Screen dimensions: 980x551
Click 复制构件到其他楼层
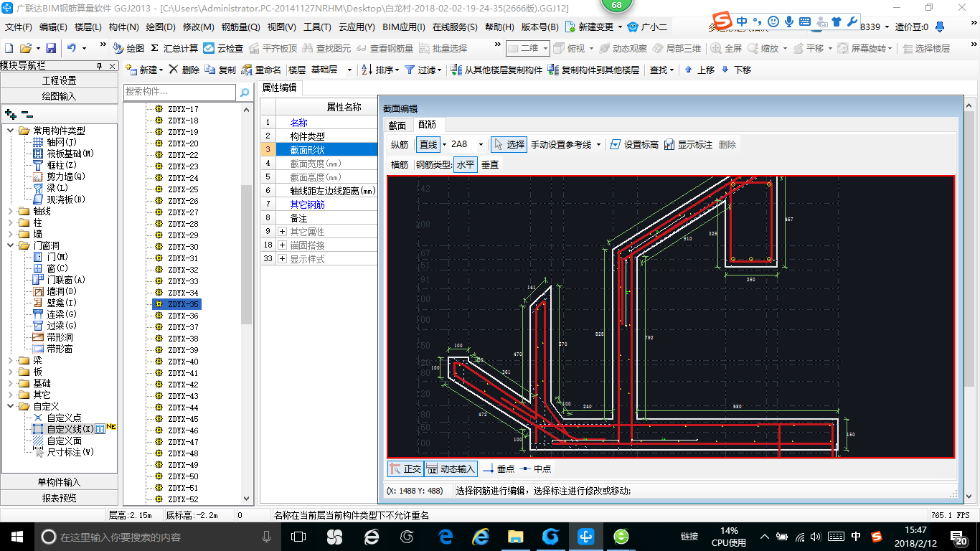(593, 70)
